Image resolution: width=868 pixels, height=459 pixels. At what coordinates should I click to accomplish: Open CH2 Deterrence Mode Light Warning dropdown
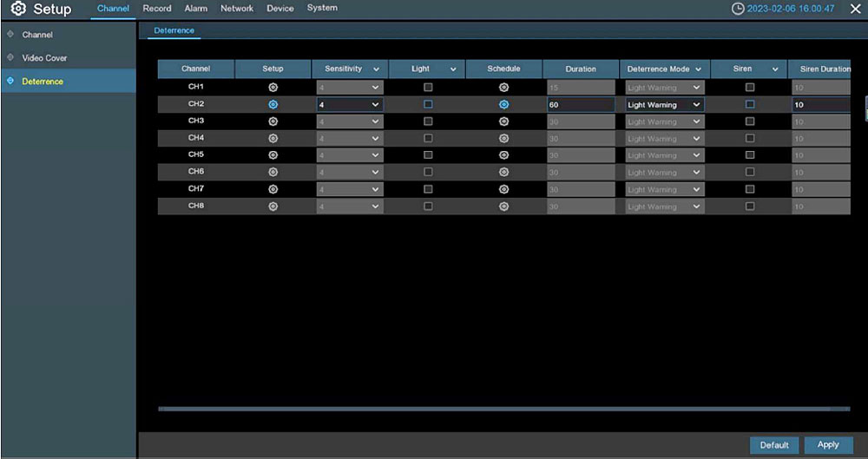[665, 105]
